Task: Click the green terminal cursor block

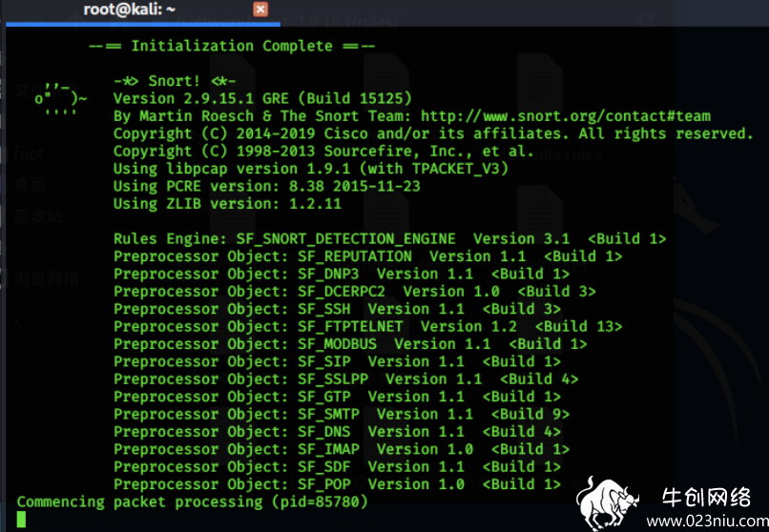Action: click(21, 520)
